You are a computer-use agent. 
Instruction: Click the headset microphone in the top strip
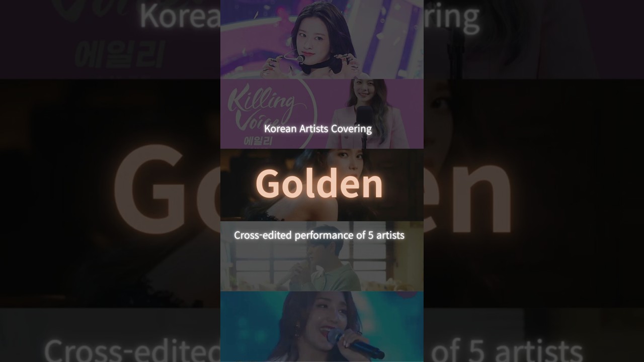296,58
